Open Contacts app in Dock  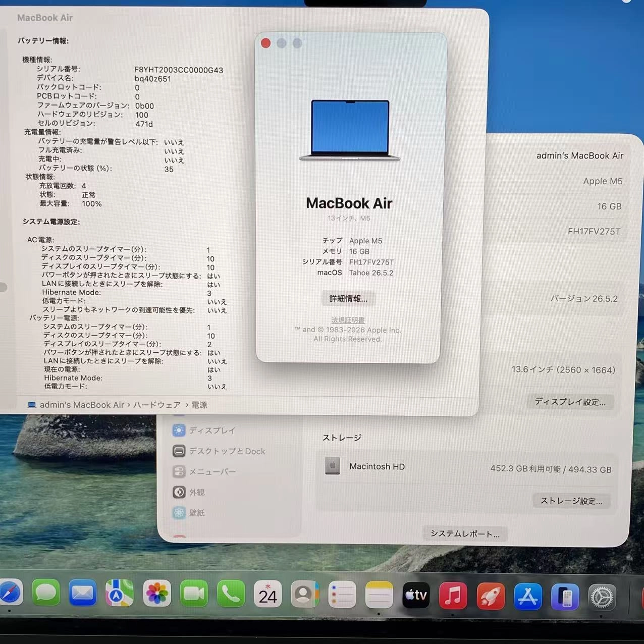coord(304,595)
